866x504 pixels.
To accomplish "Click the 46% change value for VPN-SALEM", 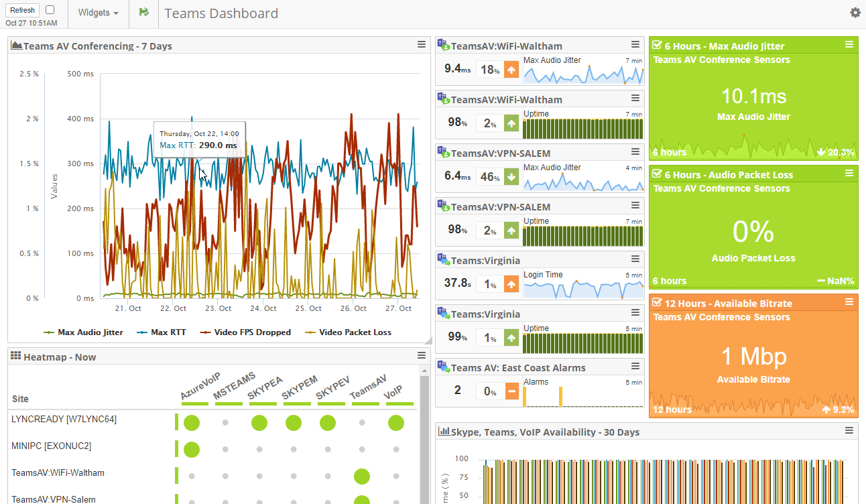I will pos(490,176).
